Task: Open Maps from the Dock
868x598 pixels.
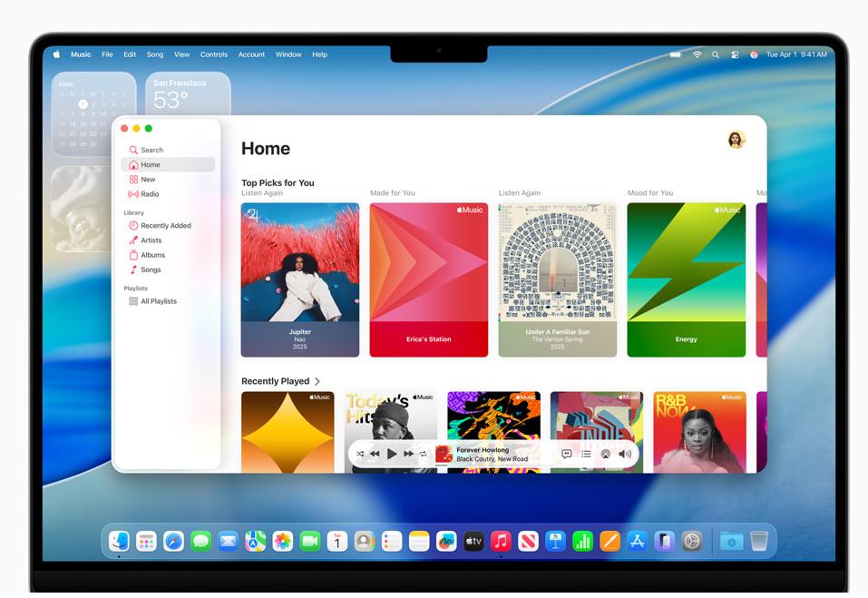Action: (255, 541)
